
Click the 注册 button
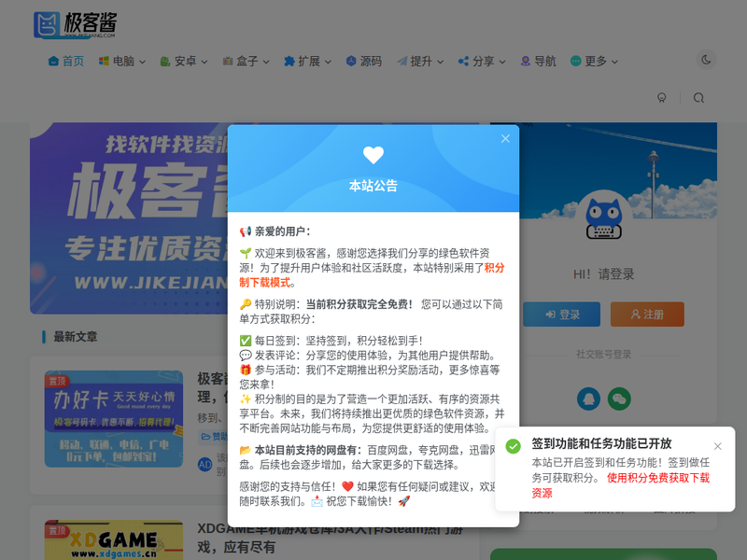coord(647,315)
